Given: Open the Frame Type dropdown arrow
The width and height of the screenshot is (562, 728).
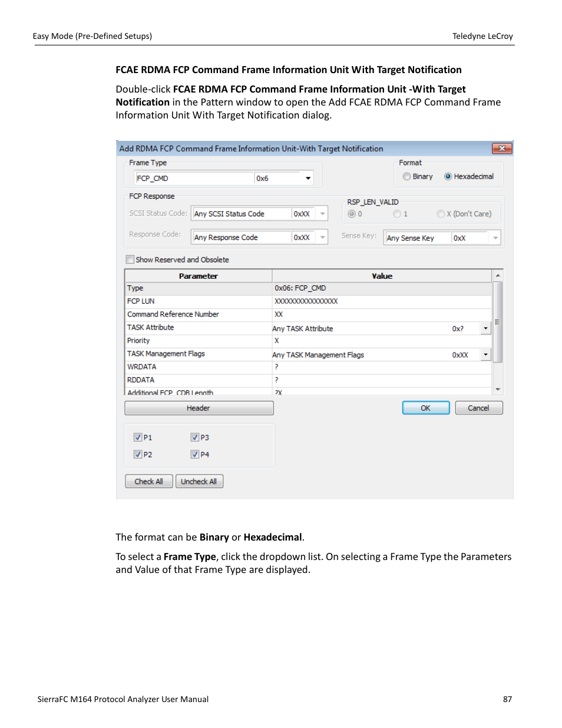Looking at the screenshot, I should point(308,178).
